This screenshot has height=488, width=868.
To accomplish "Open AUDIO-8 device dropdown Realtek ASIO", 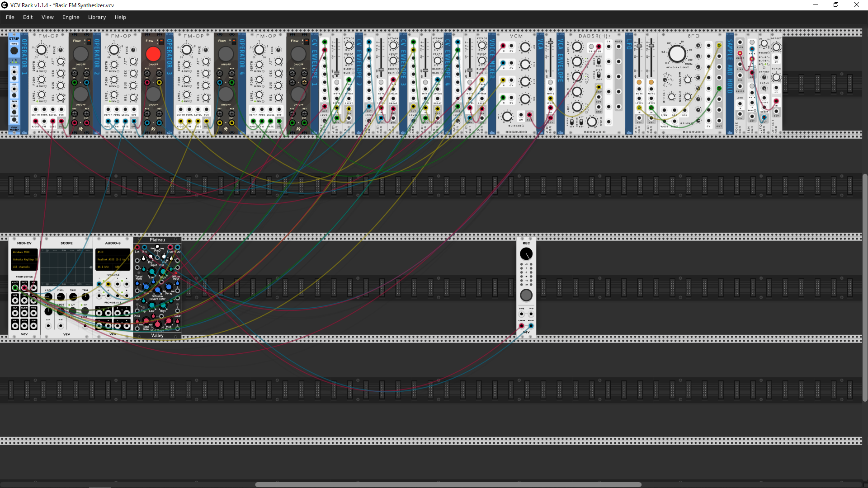I will [x=113, y=259].
